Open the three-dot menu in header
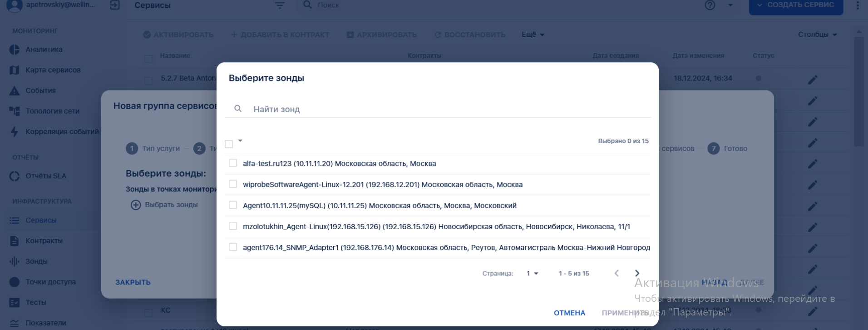Screen dimensions: 868x330 pos(858,5)
